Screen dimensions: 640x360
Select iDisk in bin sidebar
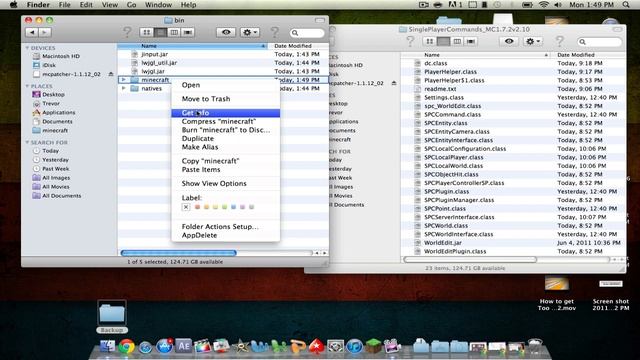(x=49, y=65)
